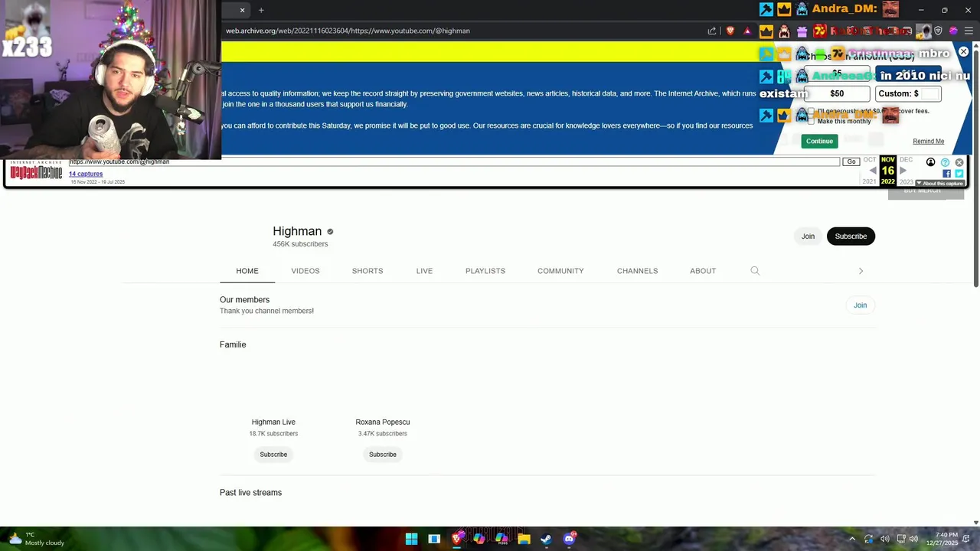
Task: Switch to the SHORTS tab
Action: pos(367,271)
